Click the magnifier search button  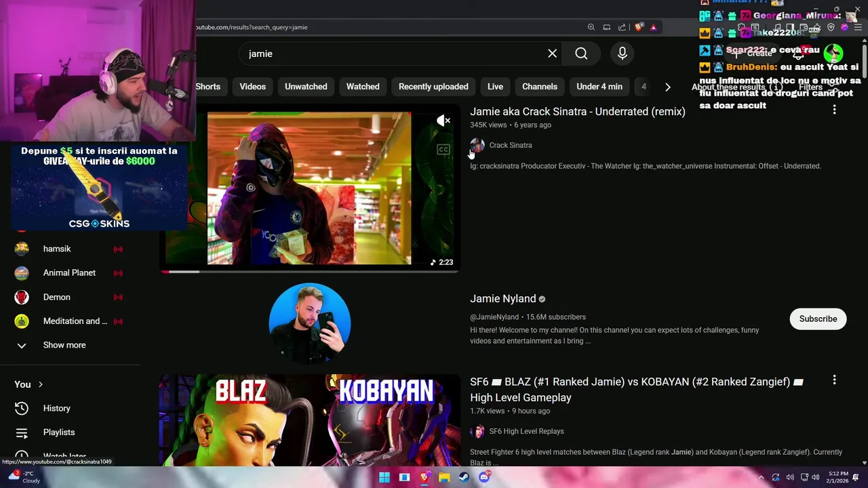[581, 54]
